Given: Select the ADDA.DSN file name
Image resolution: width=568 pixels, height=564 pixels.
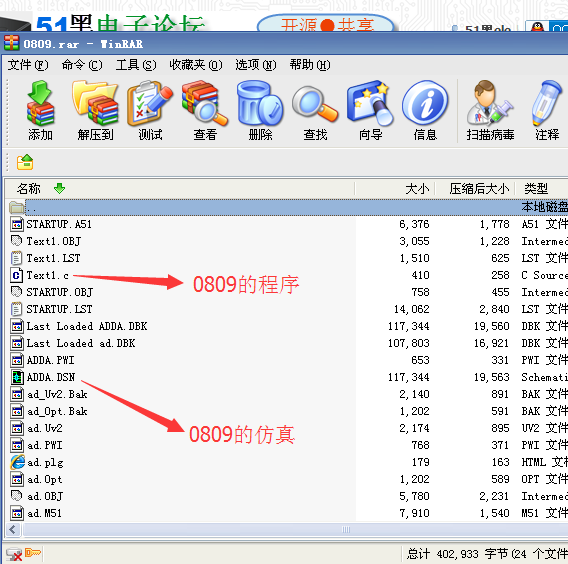Looking at the screenshot, I should click(51, 377).
